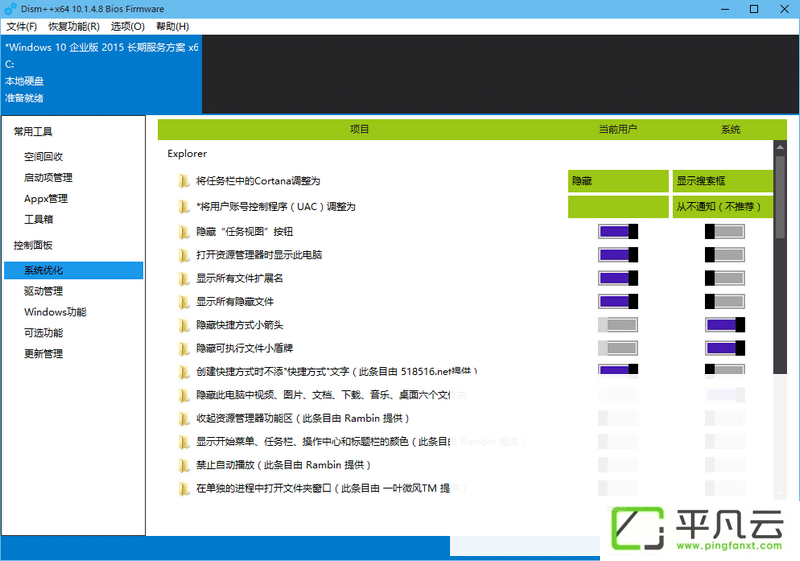Click folder icon beside 在单独的进程中打开文件夹窗口
The width and height of the screenshot is (800, 561).
click(x=184, y=489)
